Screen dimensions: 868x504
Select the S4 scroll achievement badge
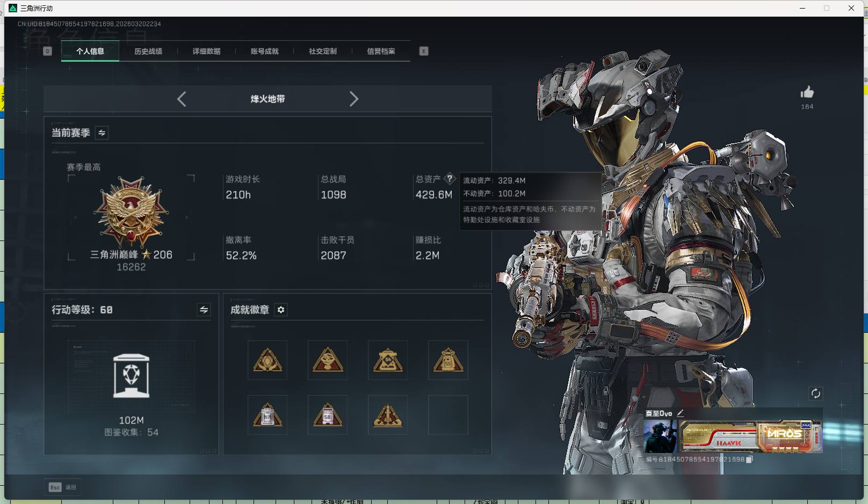pos(388,360)
